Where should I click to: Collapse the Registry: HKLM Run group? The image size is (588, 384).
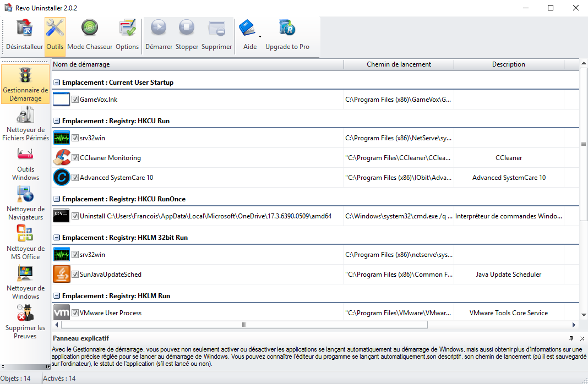tap(57, 296)
